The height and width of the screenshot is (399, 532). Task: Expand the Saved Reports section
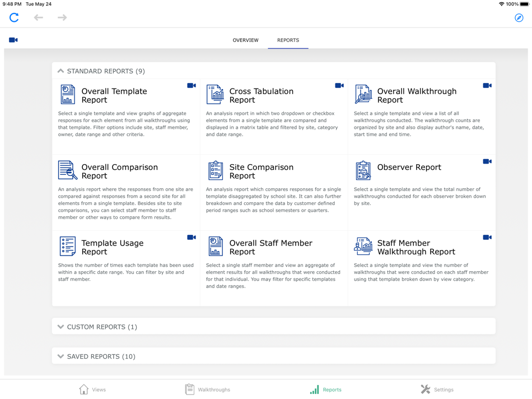click(x=60, y=356)
